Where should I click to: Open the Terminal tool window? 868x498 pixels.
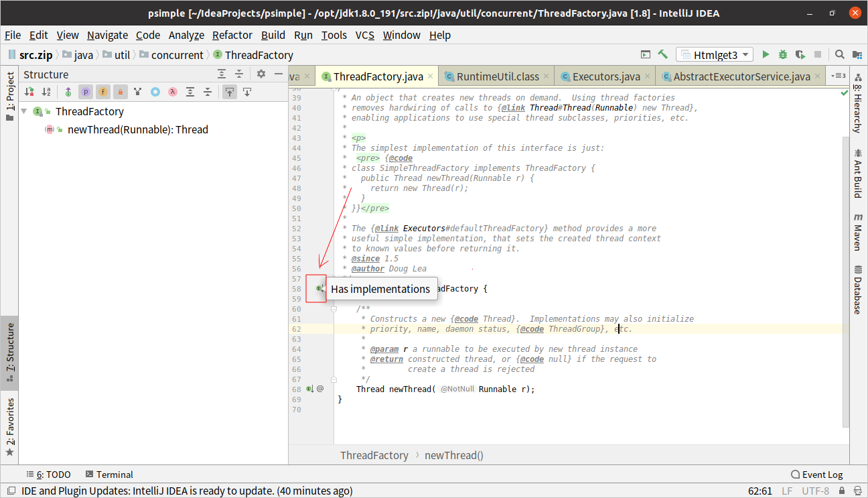pos(109,475)
